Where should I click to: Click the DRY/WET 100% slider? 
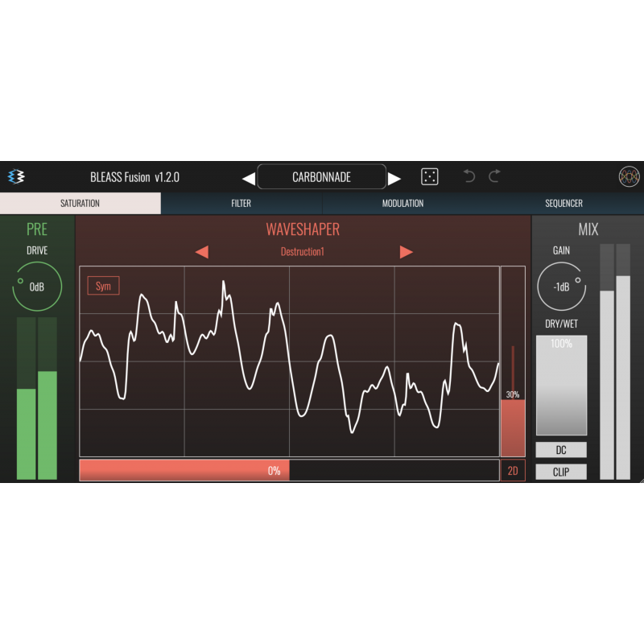pos(561,386)
